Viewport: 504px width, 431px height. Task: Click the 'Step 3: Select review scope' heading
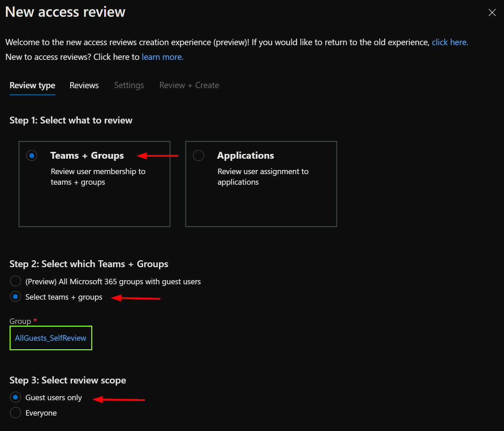68,380
